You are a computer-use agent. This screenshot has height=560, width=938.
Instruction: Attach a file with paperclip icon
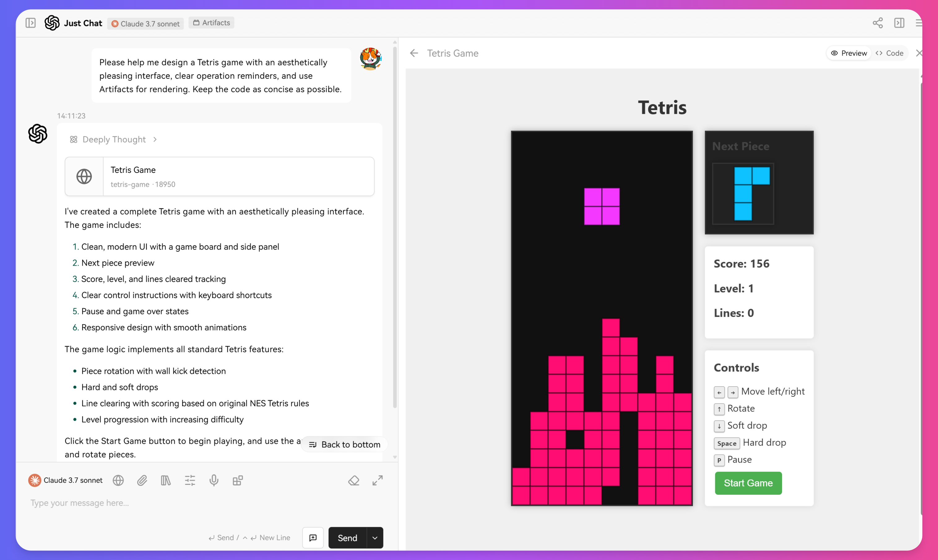(142, 481)
